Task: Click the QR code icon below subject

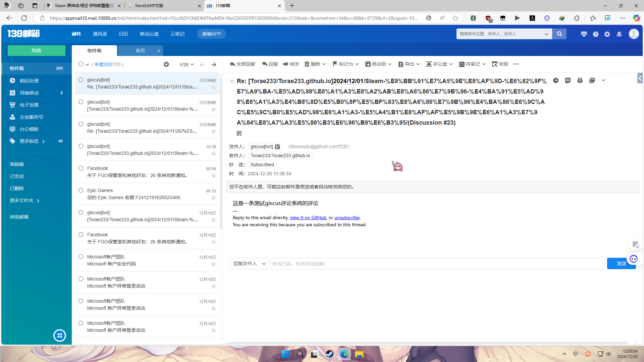Action: pyautogui.click(x=239, y=133)
